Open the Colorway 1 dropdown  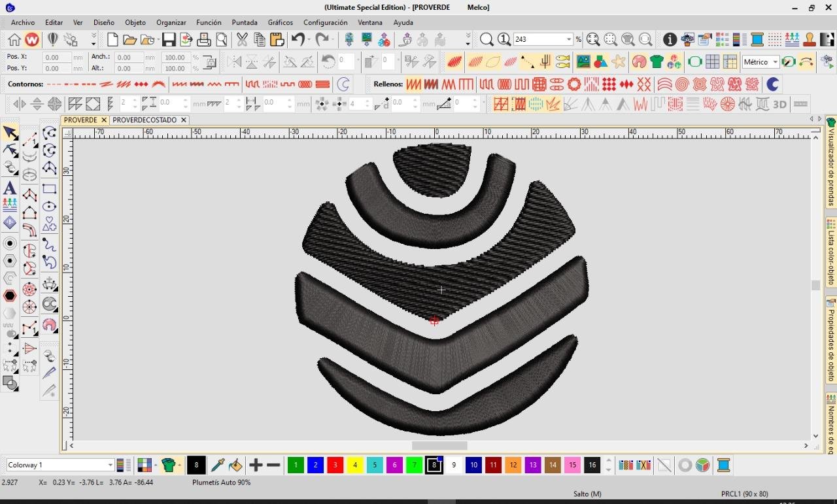pos(110,465)
